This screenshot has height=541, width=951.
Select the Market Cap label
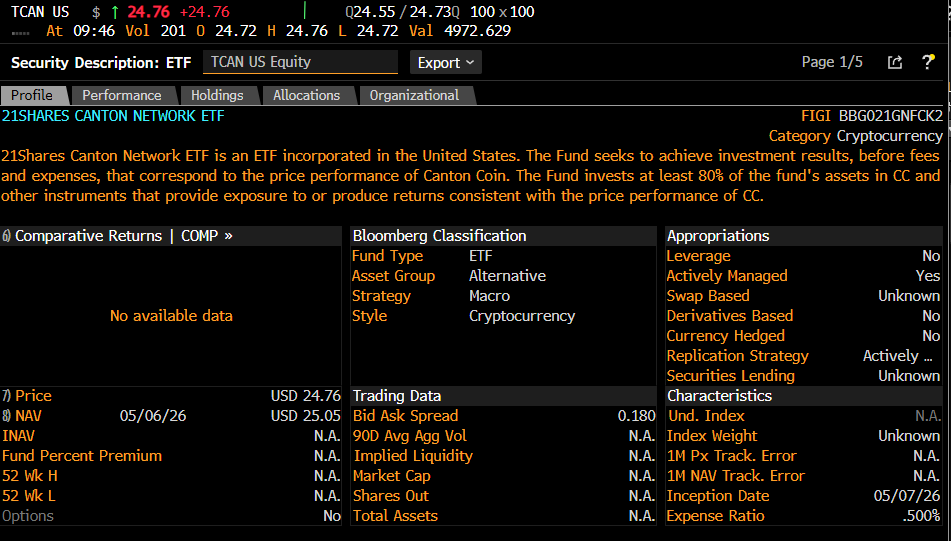coord(391,475)
